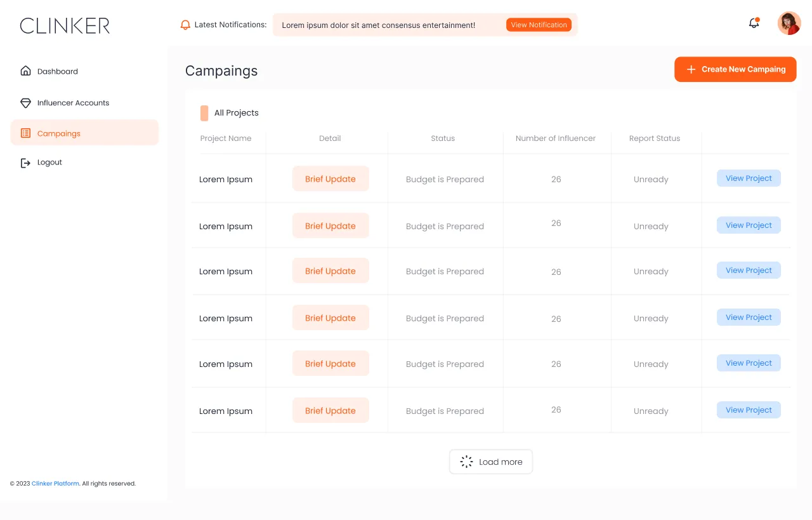Screen dimensions: 812x520
Task: Click the View Notification button
Action: [539, 25]
